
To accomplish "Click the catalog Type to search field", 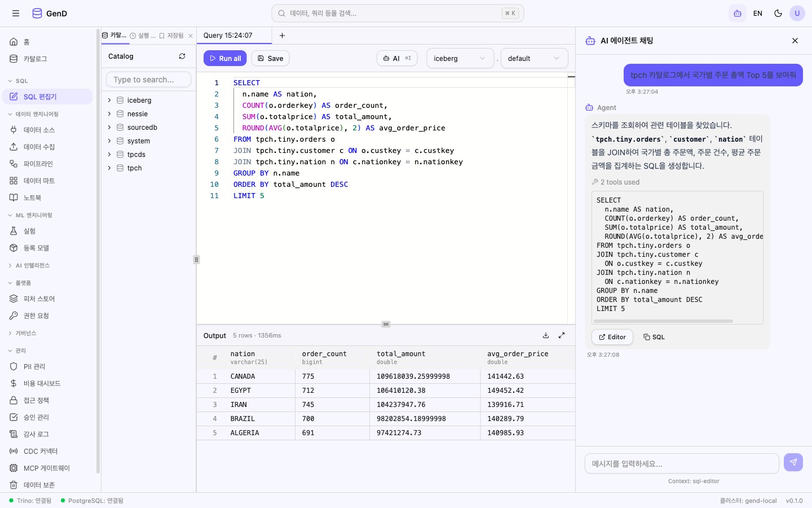I will pyautogui.click(x=148, y=80).
